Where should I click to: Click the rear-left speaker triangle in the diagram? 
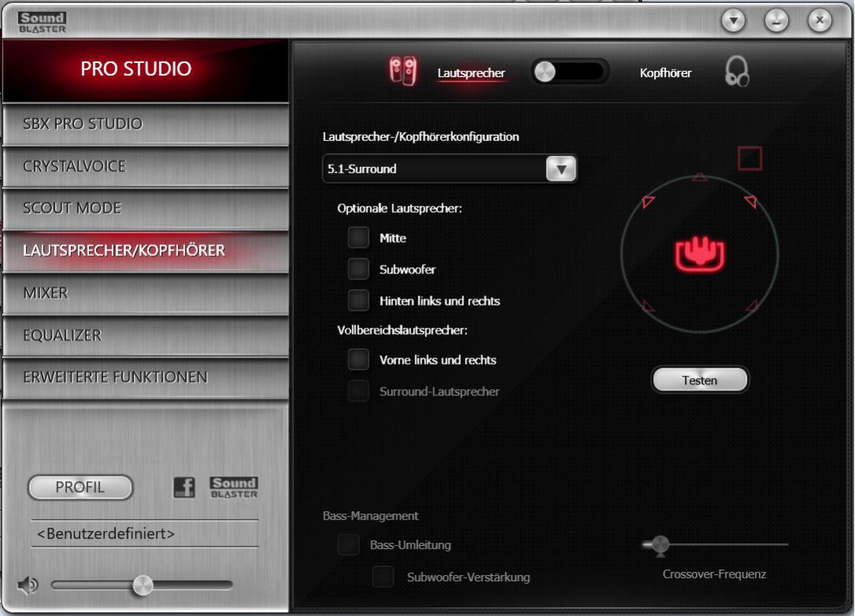[648, 306]
